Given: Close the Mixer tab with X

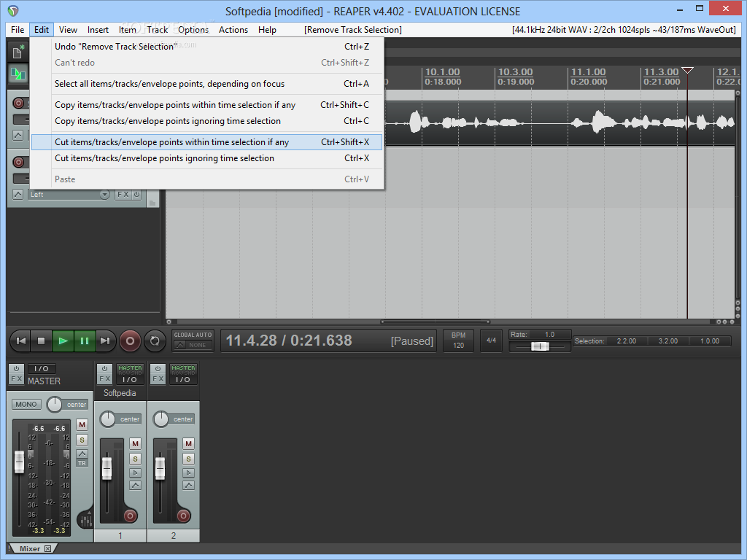Looking at the screenshot, I should point(47,548).
